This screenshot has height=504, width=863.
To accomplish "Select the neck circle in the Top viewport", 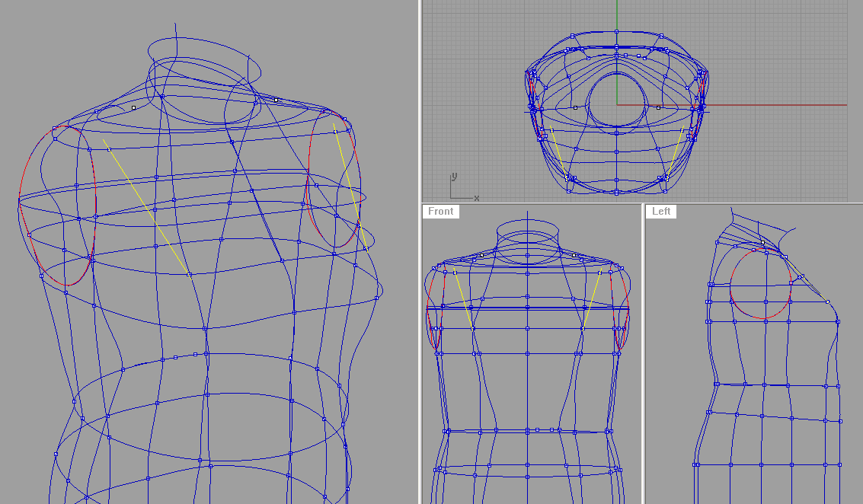I will point(616,100).
